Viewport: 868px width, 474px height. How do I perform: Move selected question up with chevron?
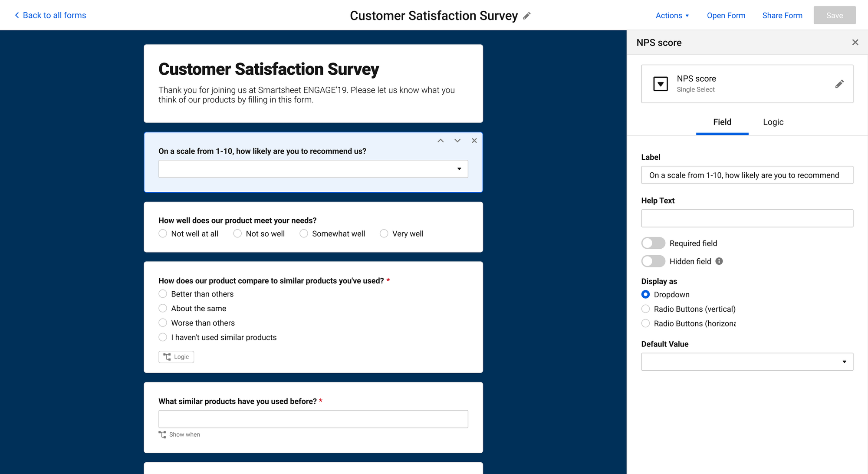[441, 141]
